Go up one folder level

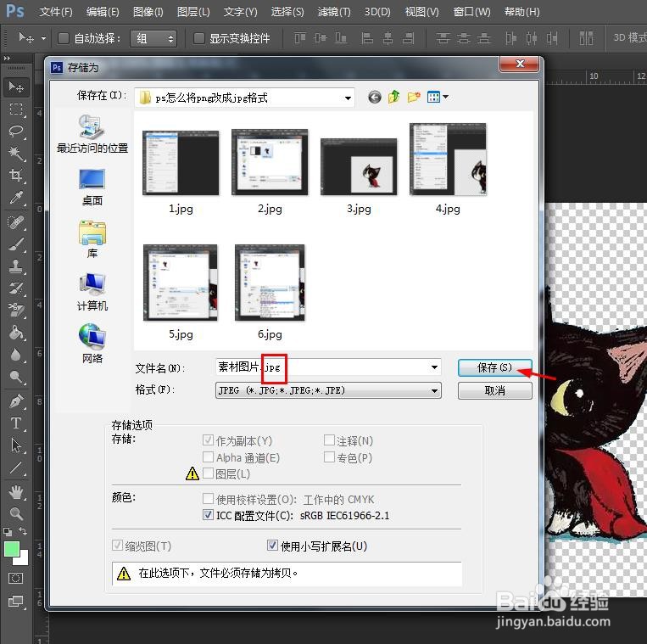point(394,97)
